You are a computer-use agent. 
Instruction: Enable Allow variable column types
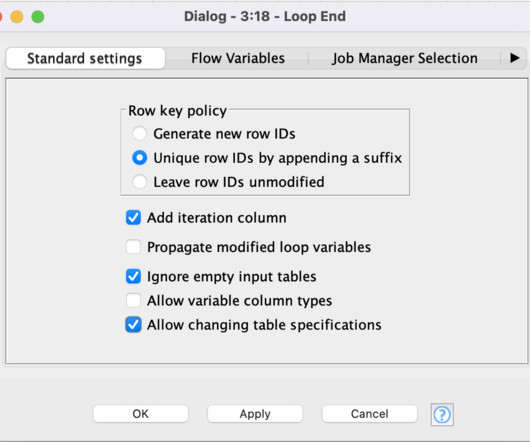click(133, 300)
